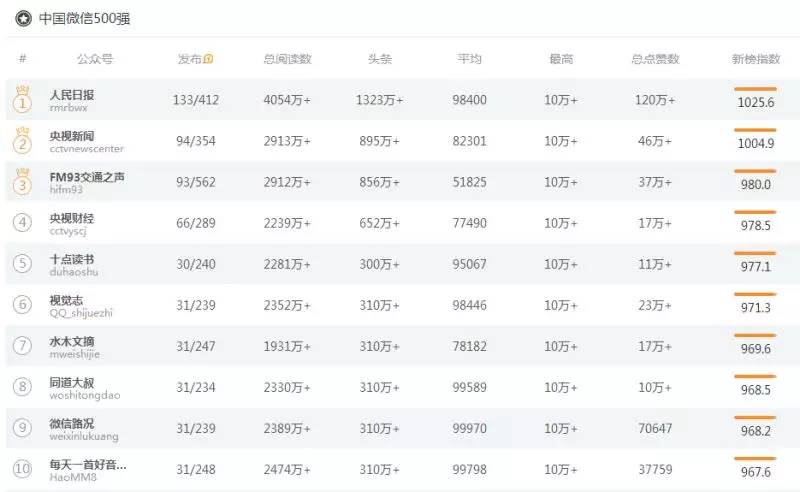Image resolution: width=800 pixels, height=492 pixels.
Task: Click the 978.5 index value
Action: point(756,226)
